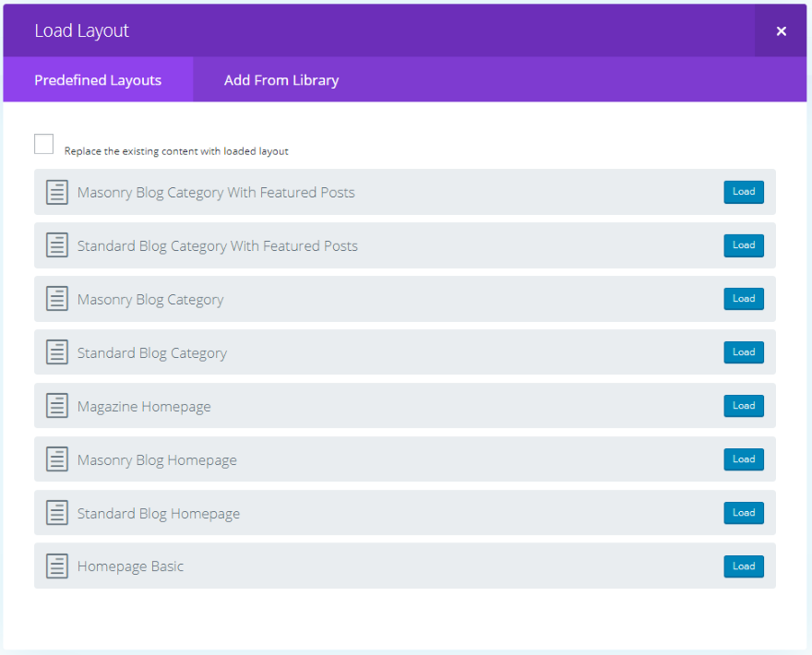
Task: Load Standard Blog Category With Featured Posts layout
Action: tap(744, 245)
